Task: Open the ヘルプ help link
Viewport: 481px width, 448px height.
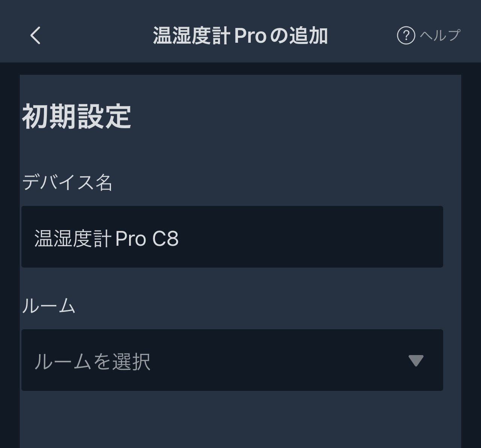Action: (x=440, y=36)
